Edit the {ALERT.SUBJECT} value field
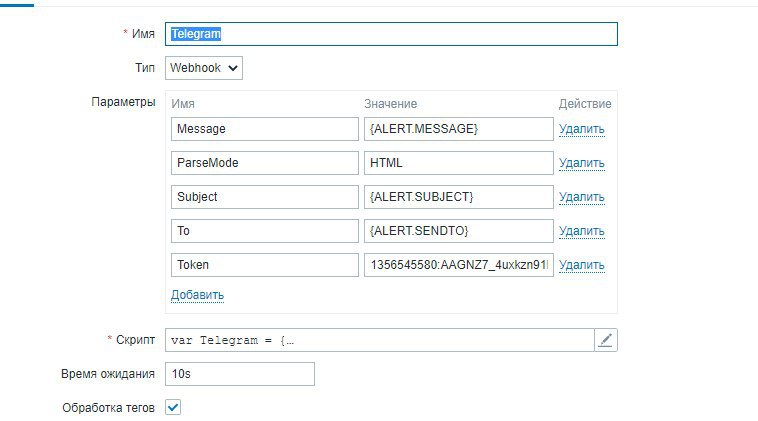Image resolution: width=758 pixels, height=421 pixels. 459,197
